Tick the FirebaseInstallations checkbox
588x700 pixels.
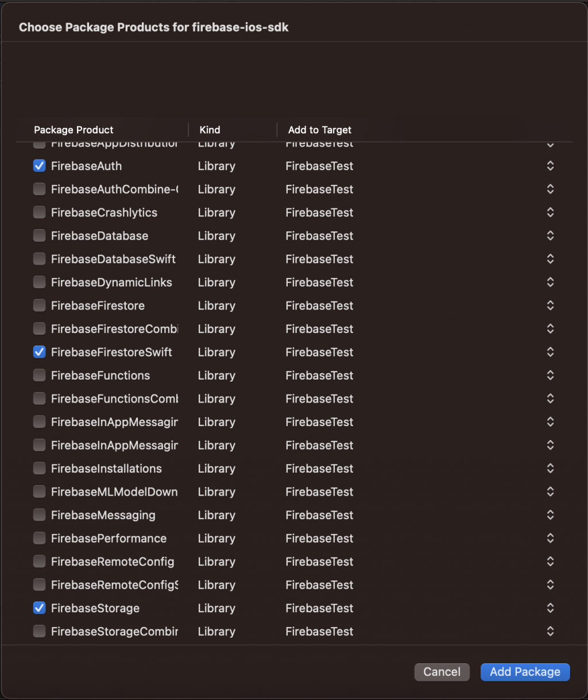[x=39, y=469]
